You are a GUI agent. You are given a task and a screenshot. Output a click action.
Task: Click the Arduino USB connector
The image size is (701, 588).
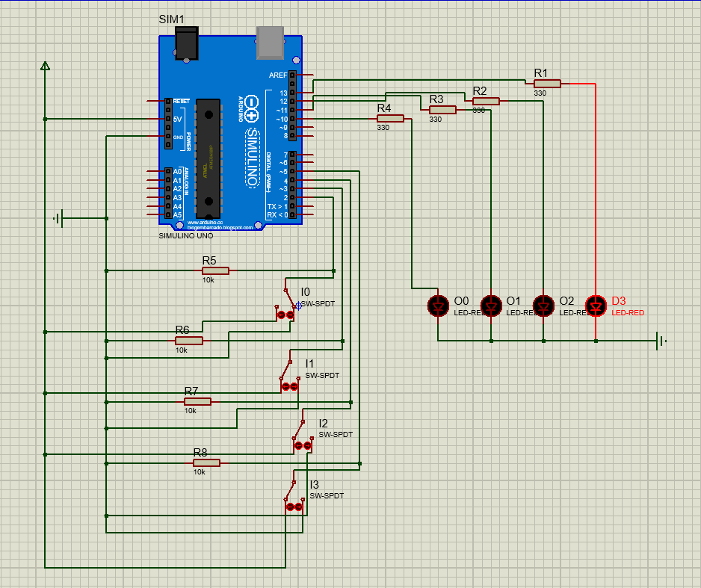(x=270, y=43)
